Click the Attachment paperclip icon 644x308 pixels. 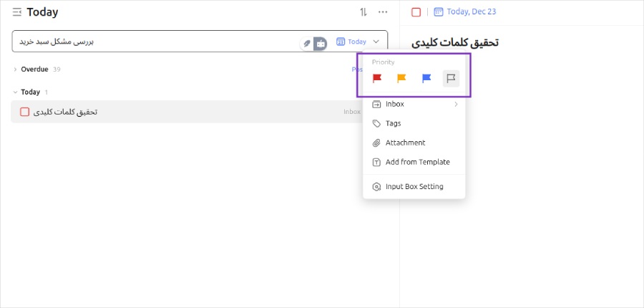(376, 143)
